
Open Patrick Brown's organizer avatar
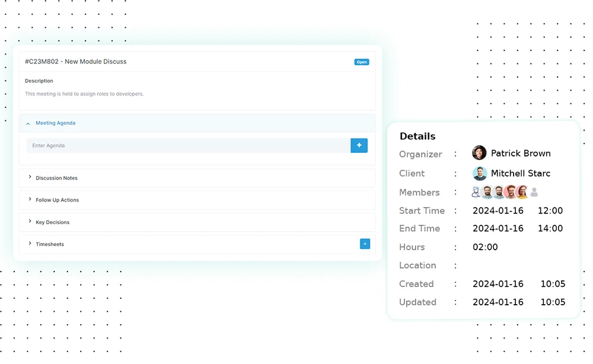[479, 152]
